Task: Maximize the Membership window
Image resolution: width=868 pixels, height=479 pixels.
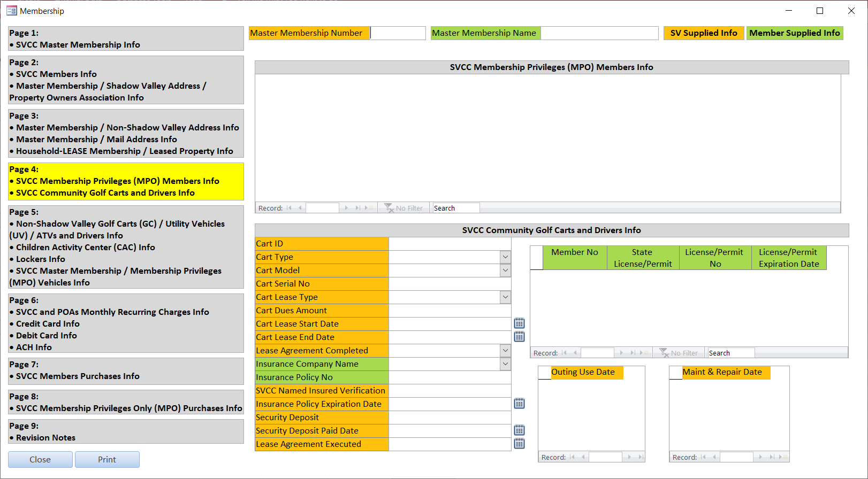Action: tap(819, 11)
